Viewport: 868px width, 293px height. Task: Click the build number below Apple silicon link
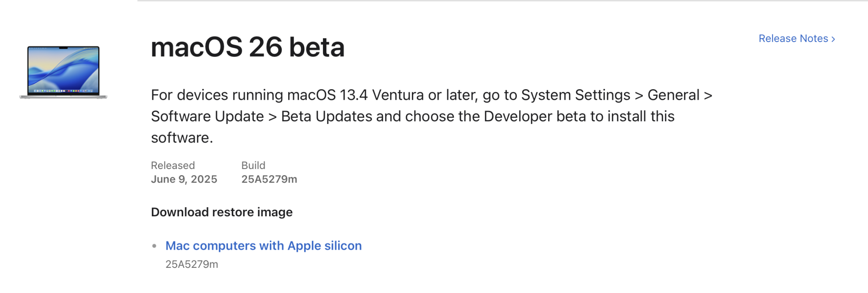(x=191, y=264)
